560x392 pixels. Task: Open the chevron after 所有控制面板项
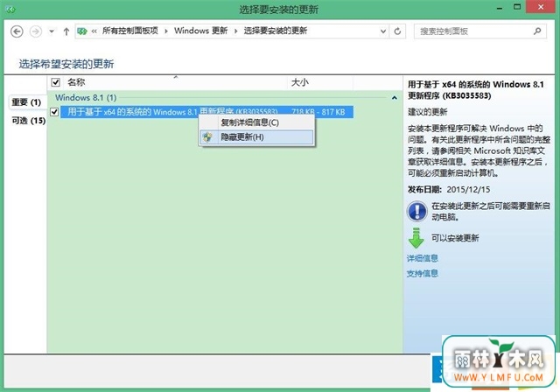coord(166,31)
